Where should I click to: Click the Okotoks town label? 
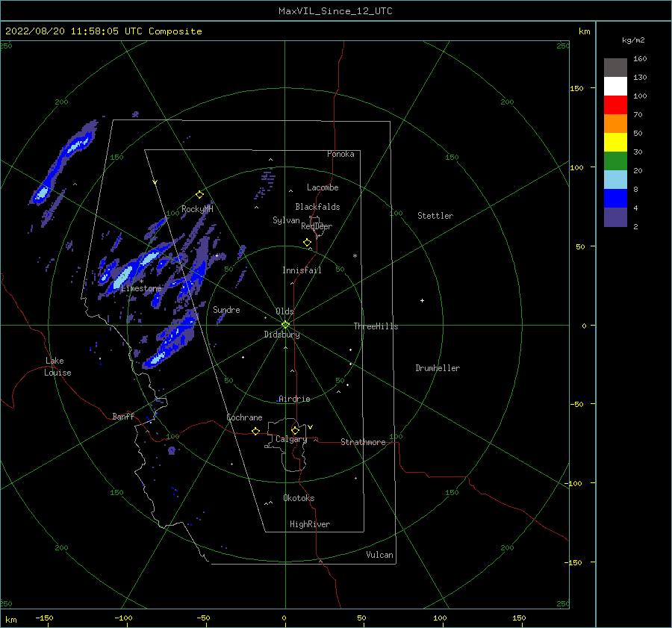coord(299,498)
